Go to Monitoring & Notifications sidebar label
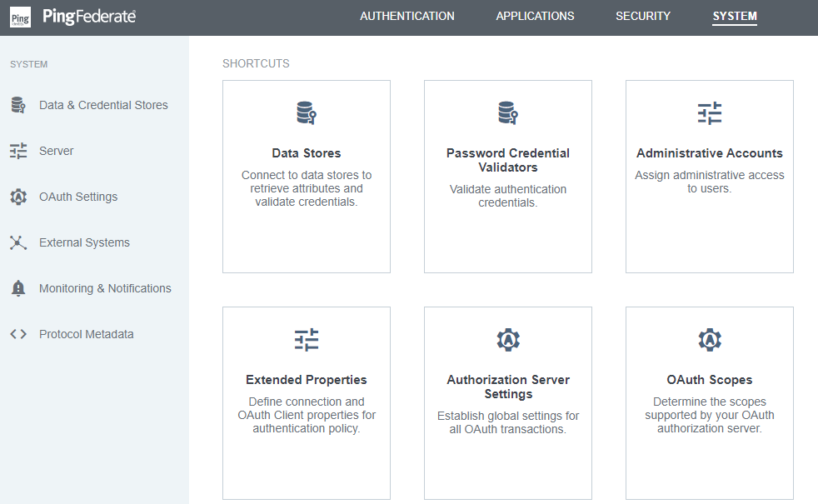This screenshot has height=504, width=818. (x=105, y=288)
